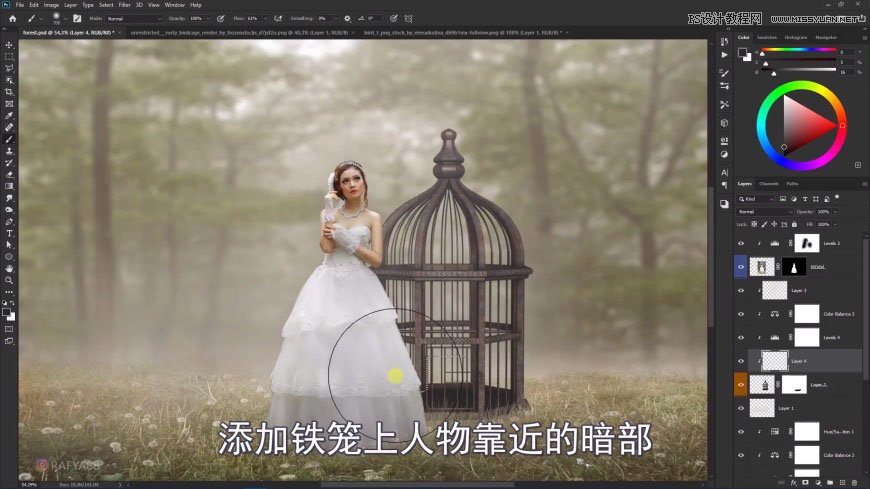Select the Pen tool
870x489 pixels.
coord(9,221)
